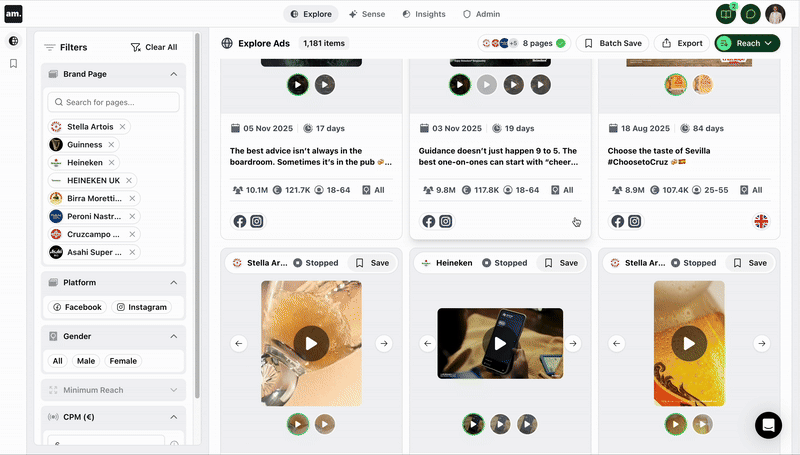Toggle the Facebook platform filter

click(x=77, y=307)
